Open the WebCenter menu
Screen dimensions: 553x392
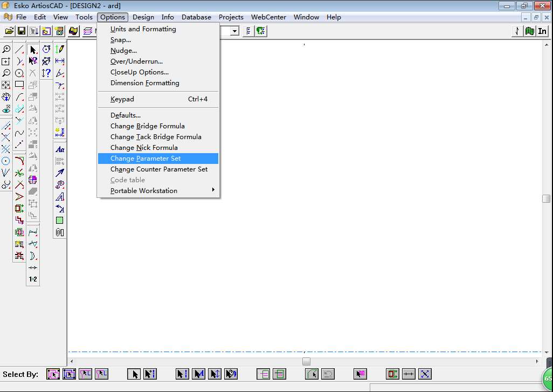click(x=268, y=17)
